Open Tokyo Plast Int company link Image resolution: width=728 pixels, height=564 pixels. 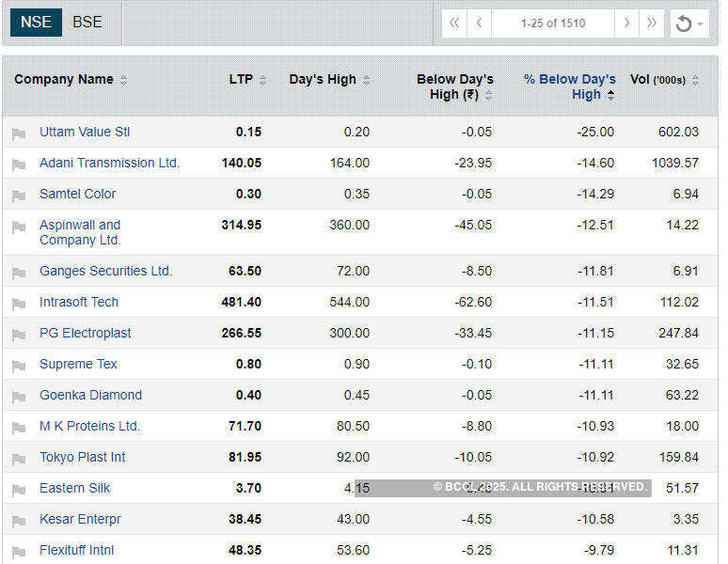coord(83,458)
